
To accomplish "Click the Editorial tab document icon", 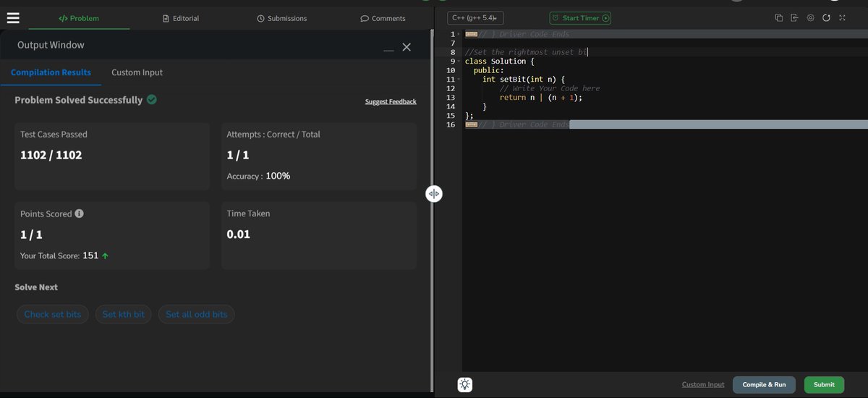I will pos(166,18).
